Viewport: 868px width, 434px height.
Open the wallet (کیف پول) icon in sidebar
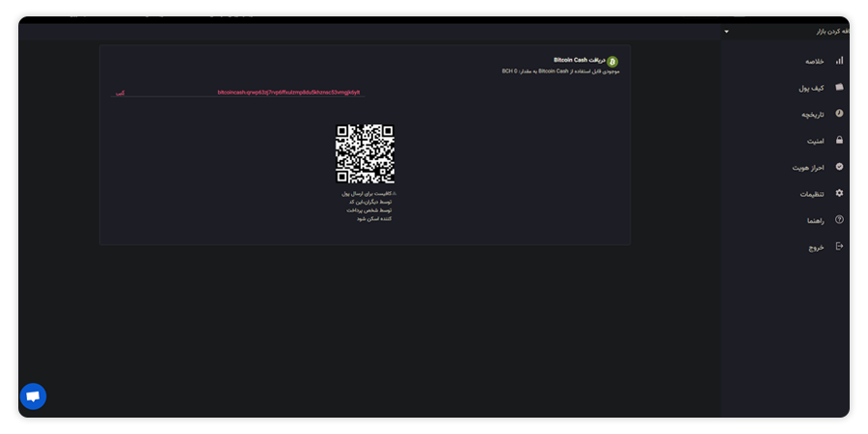pyautogui.click(x=839, y=87)
